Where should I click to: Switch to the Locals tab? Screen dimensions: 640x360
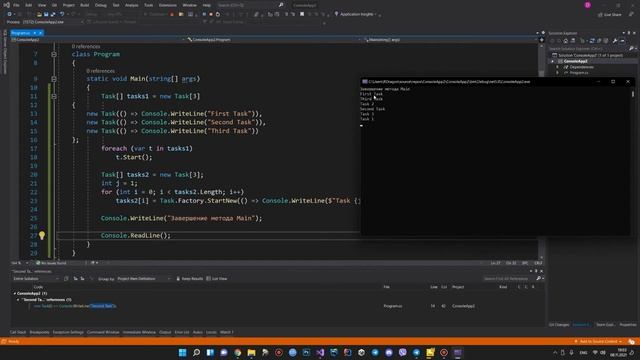click(x=211, y=332)
